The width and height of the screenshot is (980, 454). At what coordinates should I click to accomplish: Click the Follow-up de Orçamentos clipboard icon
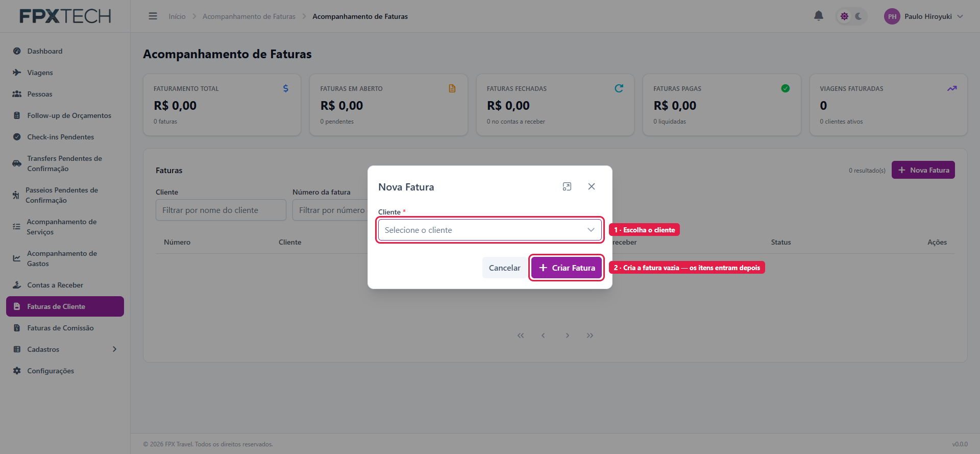tap(17, 115)
